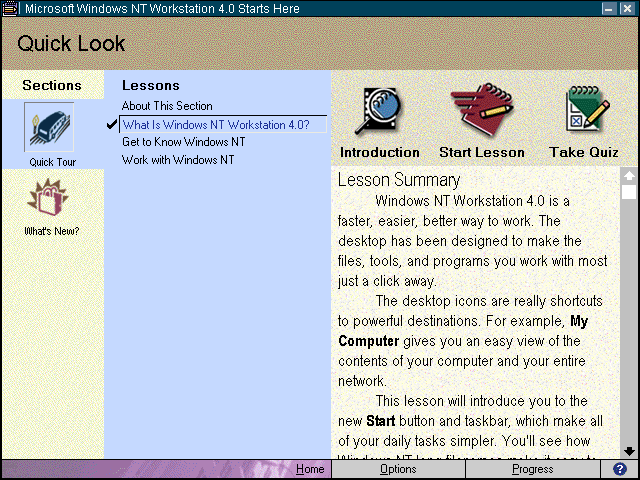Open the Get to Know Windows NT lesson
The width and height of the screenshot is (640, 480).
tap(184, 142)
